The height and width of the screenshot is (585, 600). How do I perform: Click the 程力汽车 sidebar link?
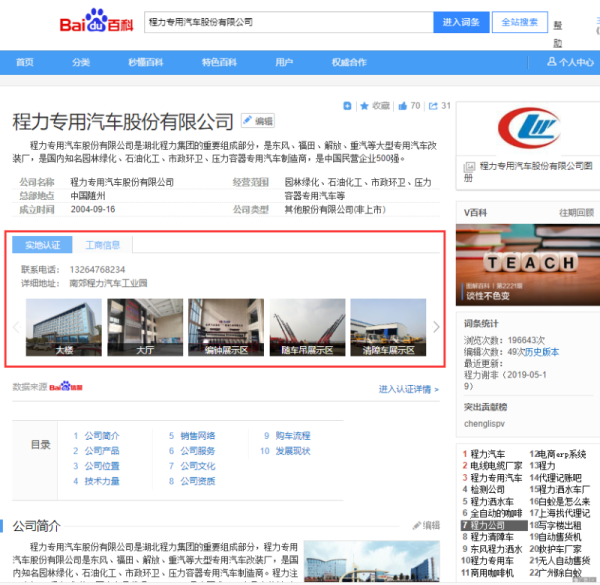coord(488,454)
